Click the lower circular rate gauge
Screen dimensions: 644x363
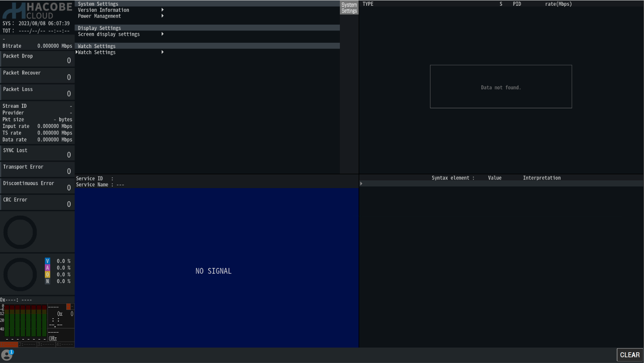(x=20, y=274)
